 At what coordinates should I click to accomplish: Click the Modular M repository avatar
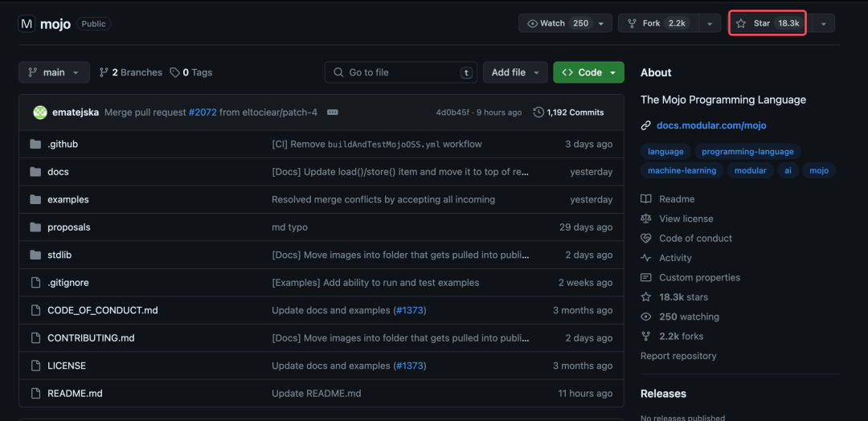(x=27, y=24)
